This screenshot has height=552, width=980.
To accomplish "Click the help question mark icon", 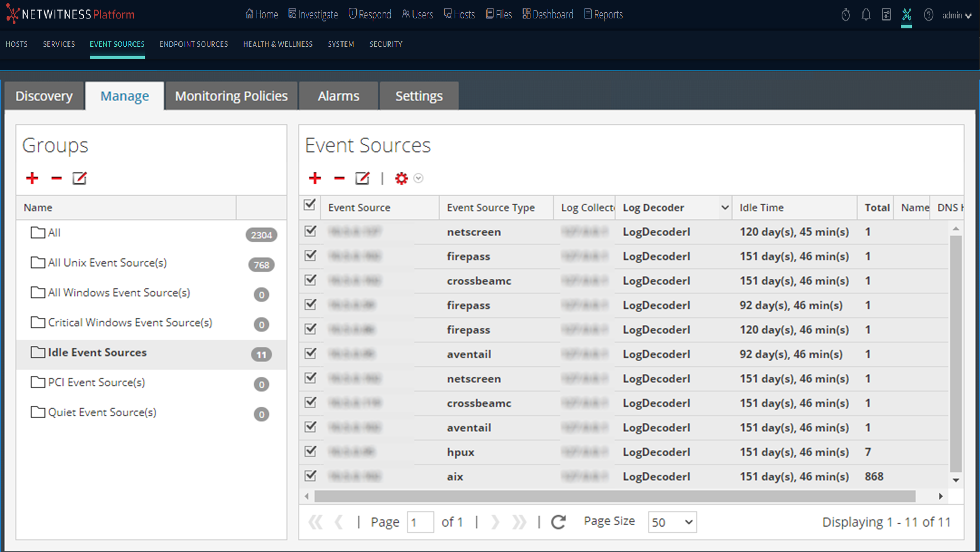I will (x=928, y=15).
